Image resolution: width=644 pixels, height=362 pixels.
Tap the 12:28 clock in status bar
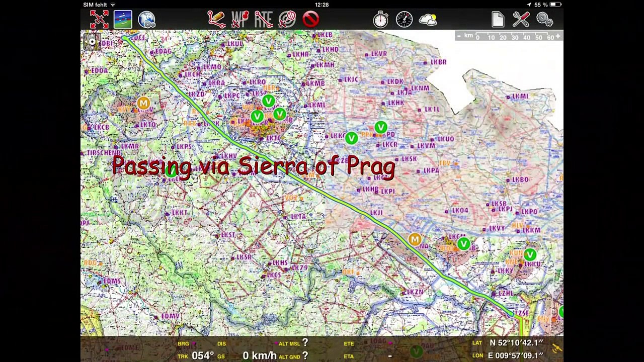point(322,5)
